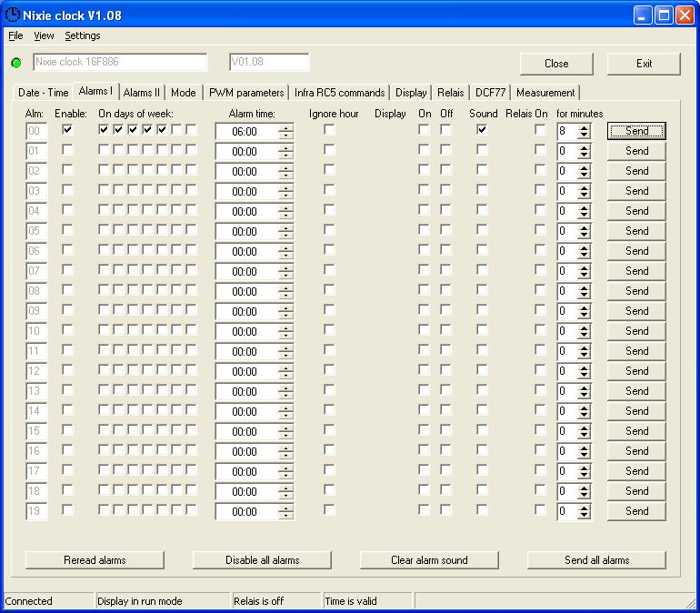Image resolution: width=700 pixels, height=613 pixels.
Task: Switch to the DCF77 tab
Action: click(x=490, y=93)
